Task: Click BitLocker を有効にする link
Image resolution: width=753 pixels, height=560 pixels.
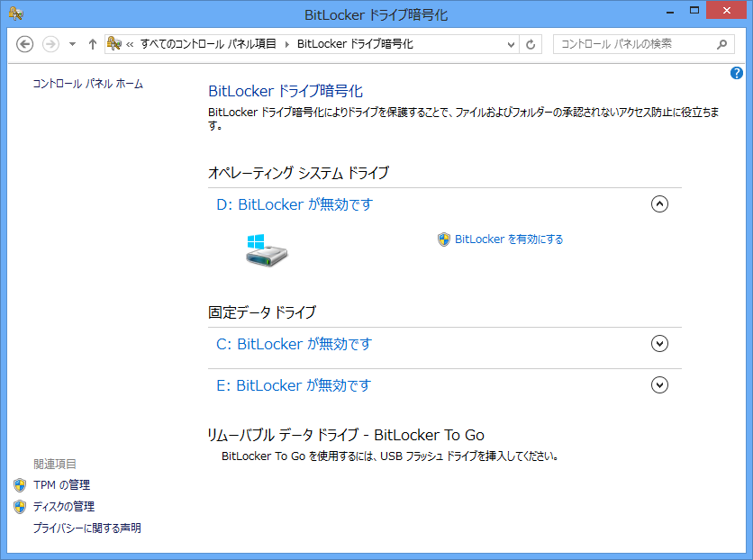Action: click(x=509, y=239)
